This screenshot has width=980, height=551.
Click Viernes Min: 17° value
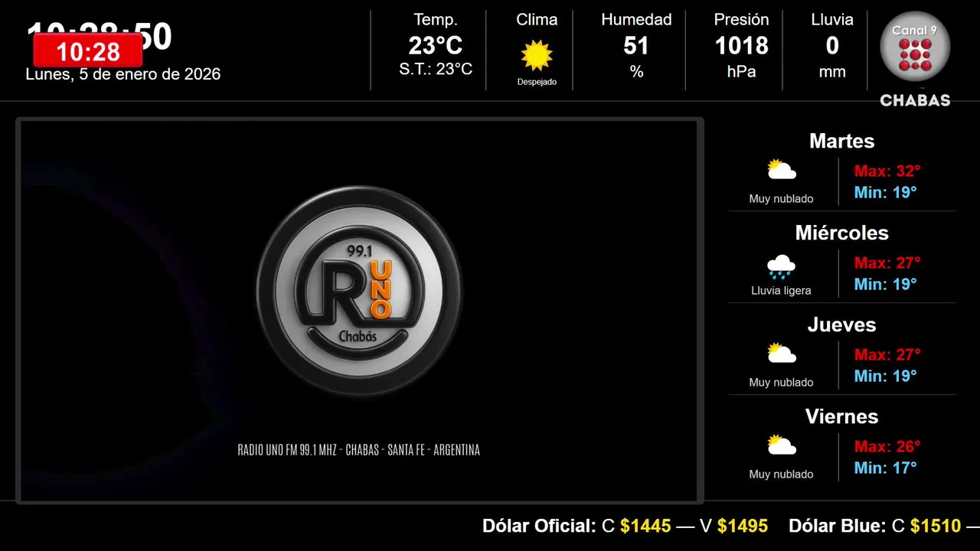(x=885, y=468)
